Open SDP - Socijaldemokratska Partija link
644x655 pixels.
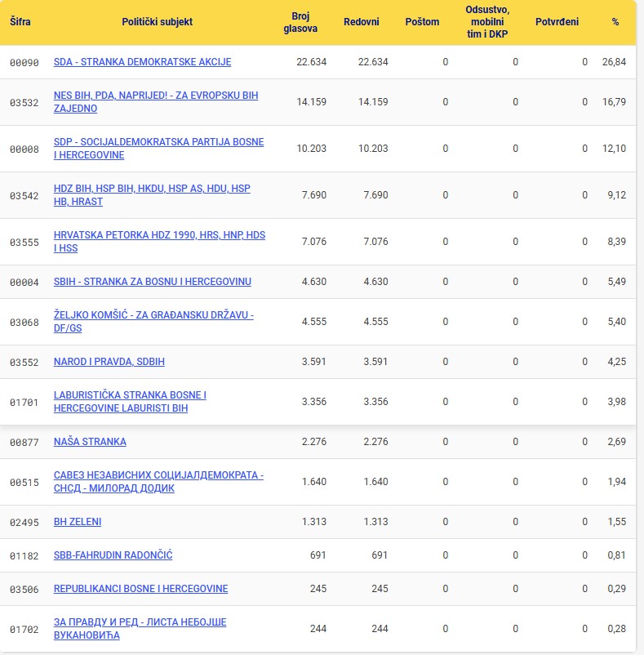click(158, 149)
